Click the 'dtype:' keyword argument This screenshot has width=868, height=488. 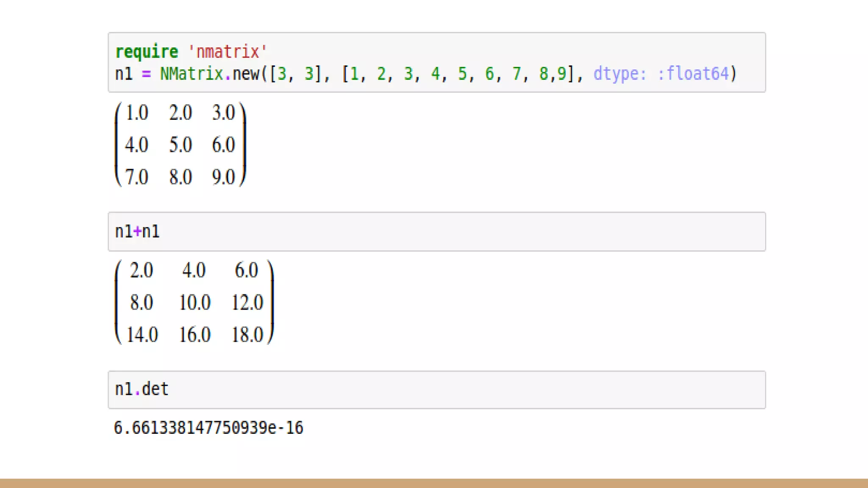tap(620, 74)
